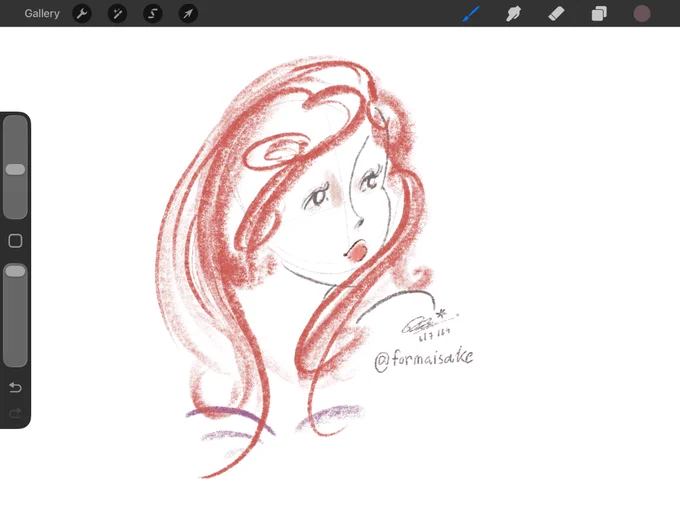Image resolution: width=680 pixels, height=510 pixels.
Task: Select the Paint brush tool
Action: 471,13
